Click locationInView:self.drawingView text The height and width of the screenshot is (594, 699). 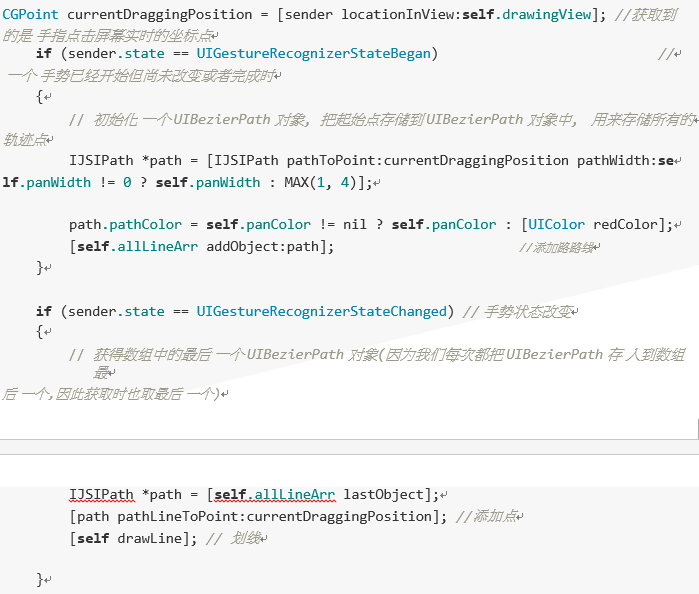[x=466, y=15]
